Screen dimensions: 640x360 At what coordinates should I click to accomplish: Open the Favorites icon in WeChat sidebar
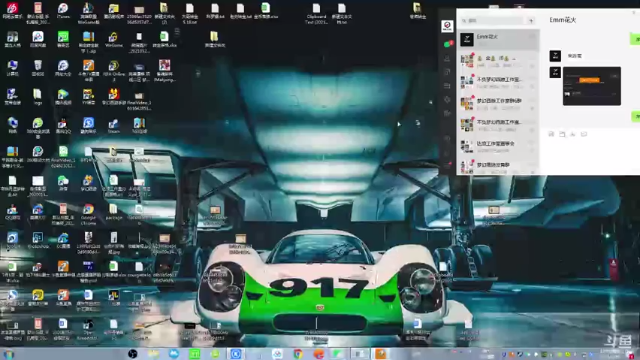point(447,72)
